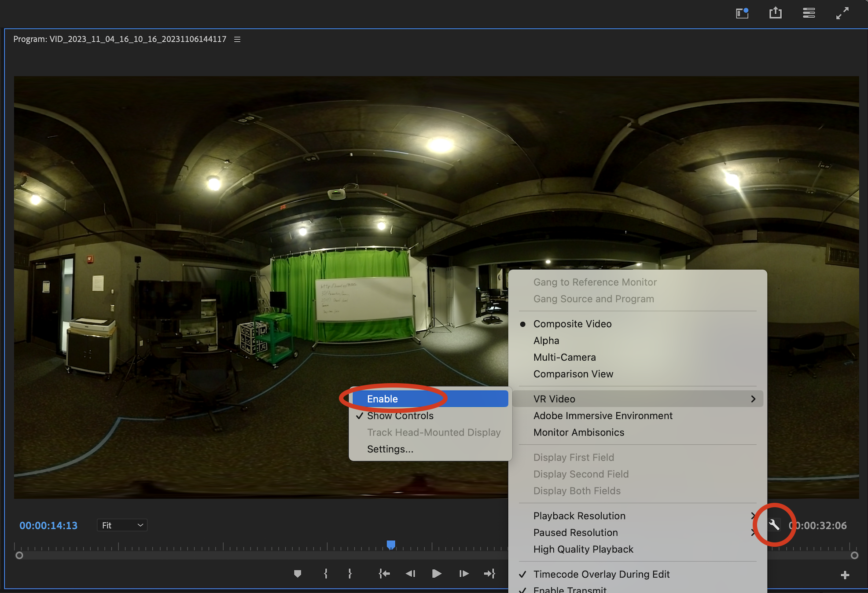Click Gang Source and Program entry
Viewport: 868px width, 593px height.
tap(637, 299)
